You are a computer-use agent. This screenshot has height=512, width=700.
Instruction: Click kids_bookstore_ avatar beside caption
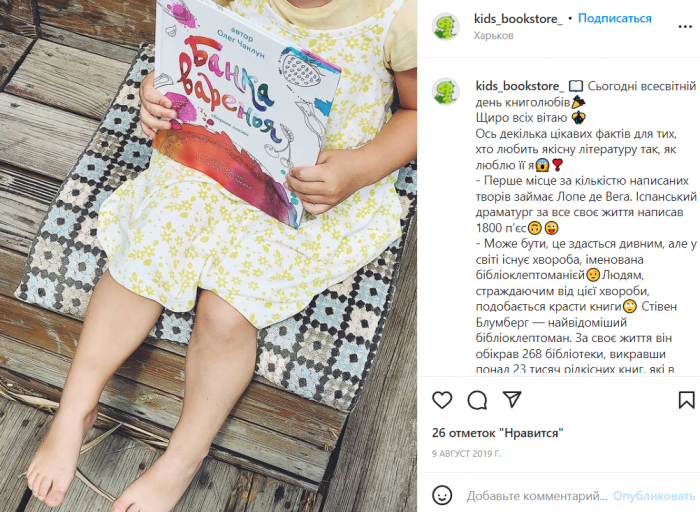point(446,92)
